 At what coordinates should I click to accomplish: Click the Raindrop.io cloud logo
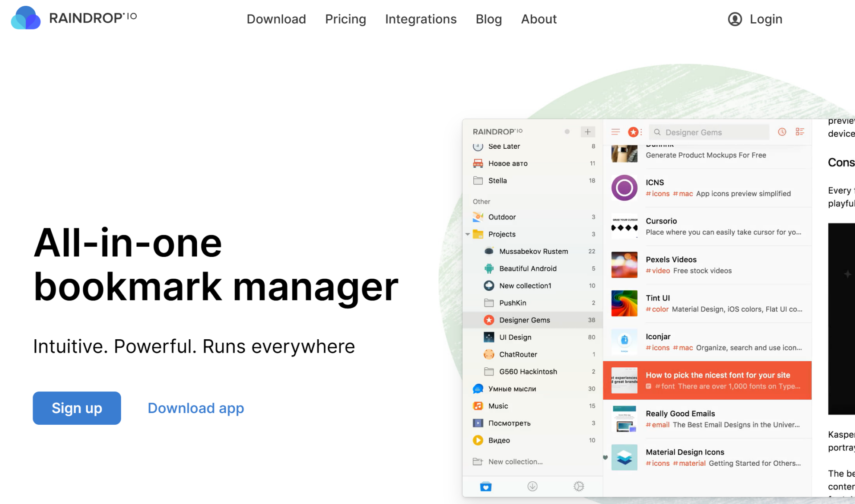point(26,18)
